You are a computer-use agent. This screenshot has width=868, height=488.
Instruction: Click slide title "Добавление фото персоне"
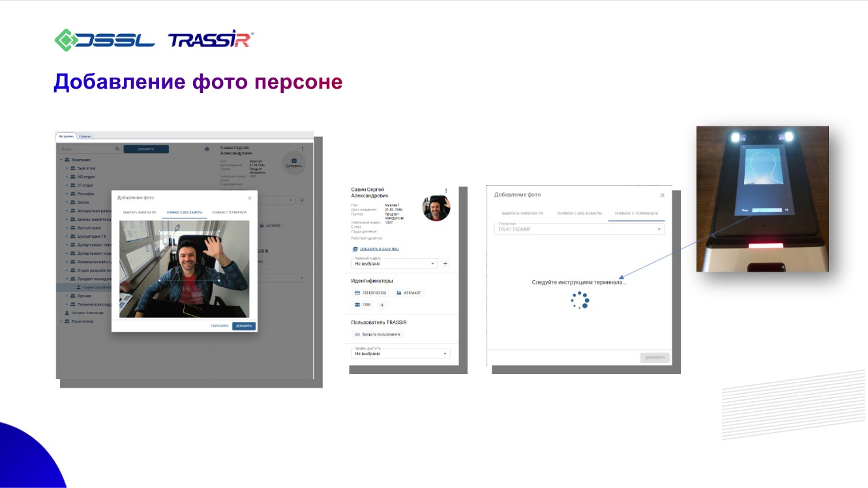pos(198,82)
